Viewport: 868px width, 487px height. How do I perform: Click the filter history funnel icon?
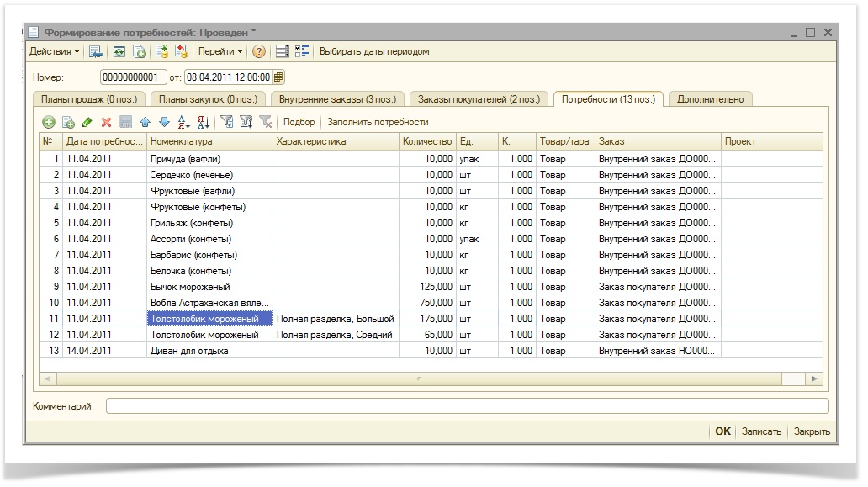tap(246, 122)
